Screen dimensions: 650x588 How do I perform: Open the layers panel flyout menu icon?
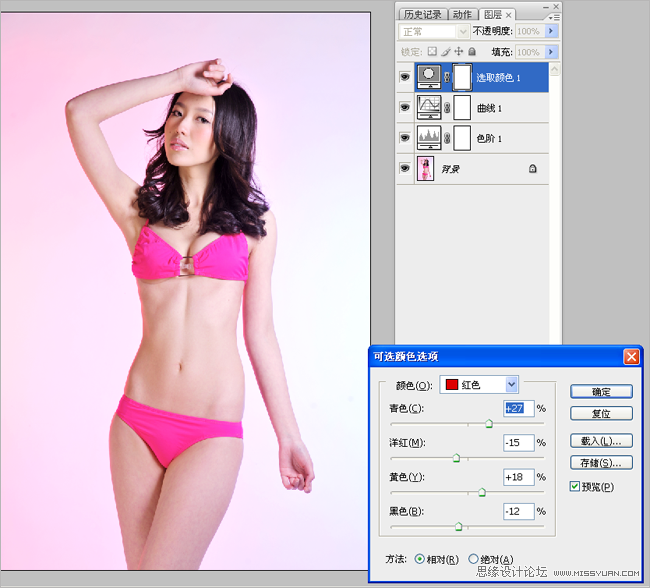(554, 17)
